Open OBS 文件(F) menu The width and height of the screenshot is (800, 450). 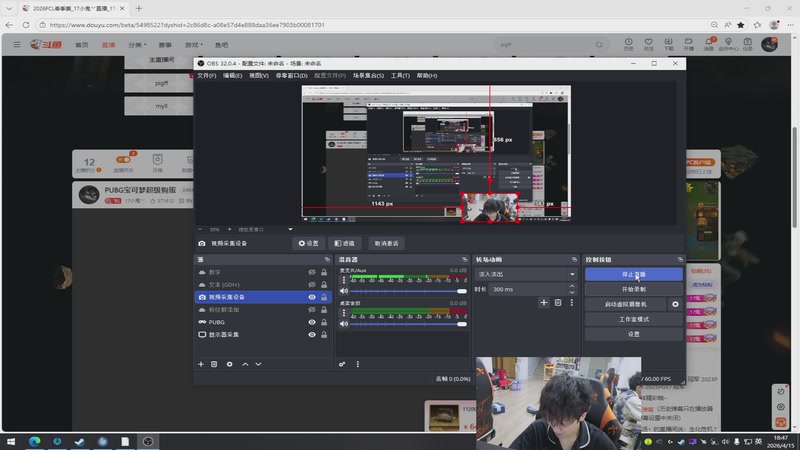pyautogui.click(x=207, y=76)
